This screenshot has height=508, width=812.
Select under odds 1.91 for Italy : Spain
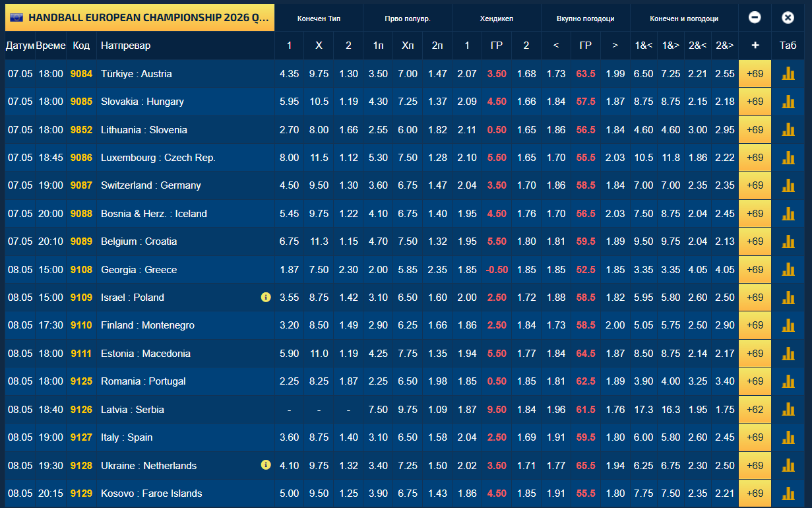coord(556,437)
